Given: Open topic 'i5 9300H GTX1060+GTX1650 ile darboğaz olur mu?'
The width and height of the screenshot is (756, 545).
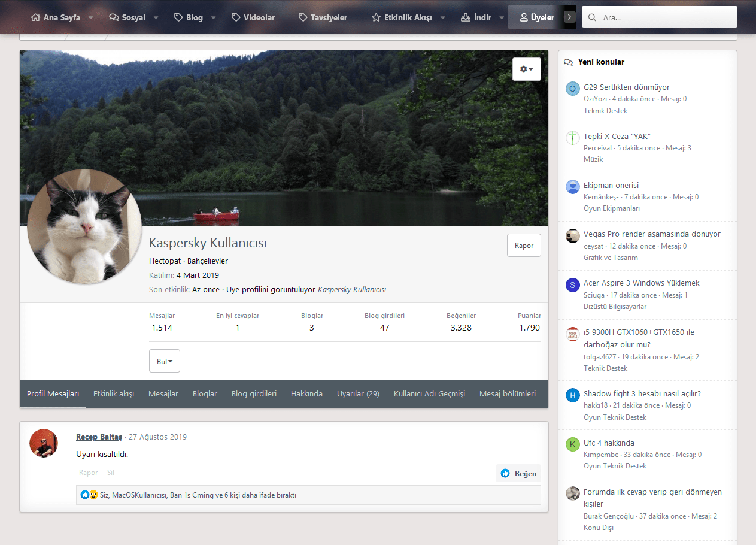Looking at the screenshot, I should (639, 338).
